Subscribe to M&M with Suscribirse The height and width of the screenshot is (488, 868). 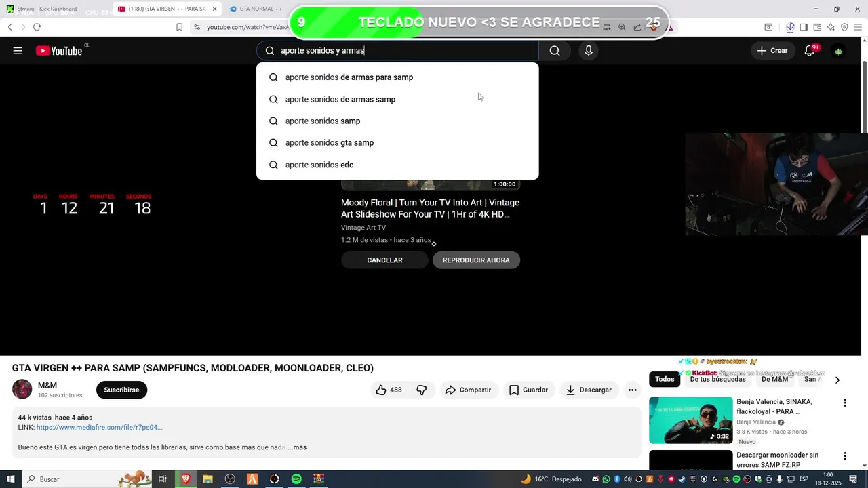pos(121,390)
